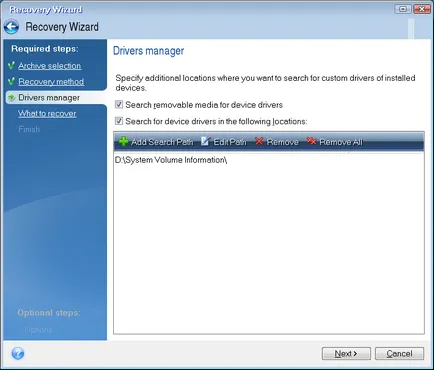This screenshot has height=370, width=434.
Task: Go to the Archive selection step
Action: point(50,66)
